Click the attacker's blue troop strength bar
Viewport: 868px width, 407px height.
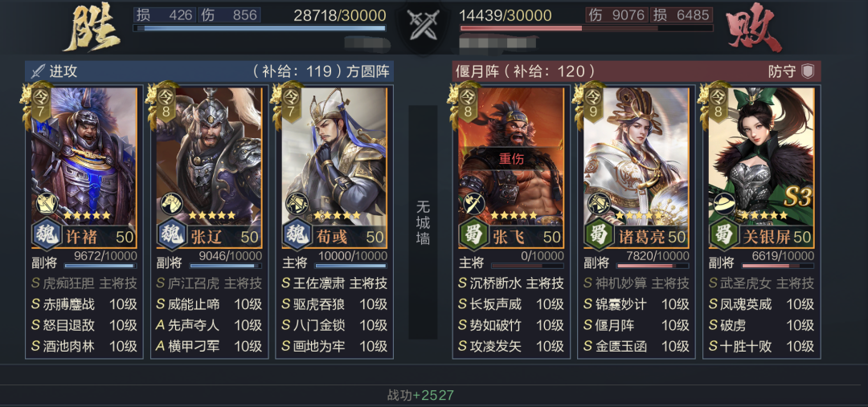click(x=260, y=27)
